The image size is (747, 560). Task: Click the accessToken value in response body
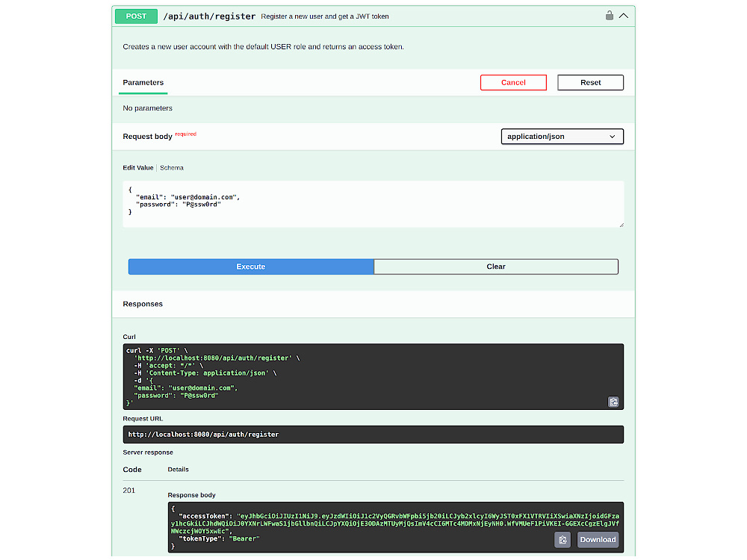pyautogui.click(x=395, y=523)
